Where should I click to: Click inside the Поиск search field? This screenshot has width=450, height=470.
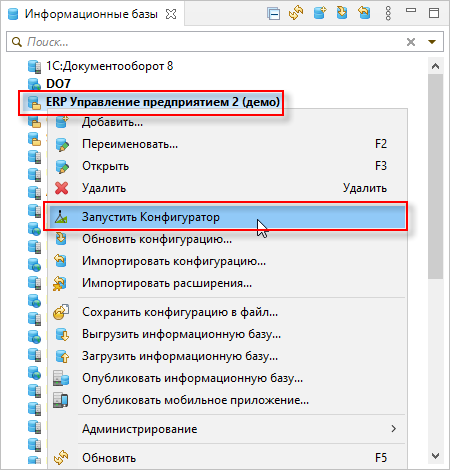pos(213,42)
